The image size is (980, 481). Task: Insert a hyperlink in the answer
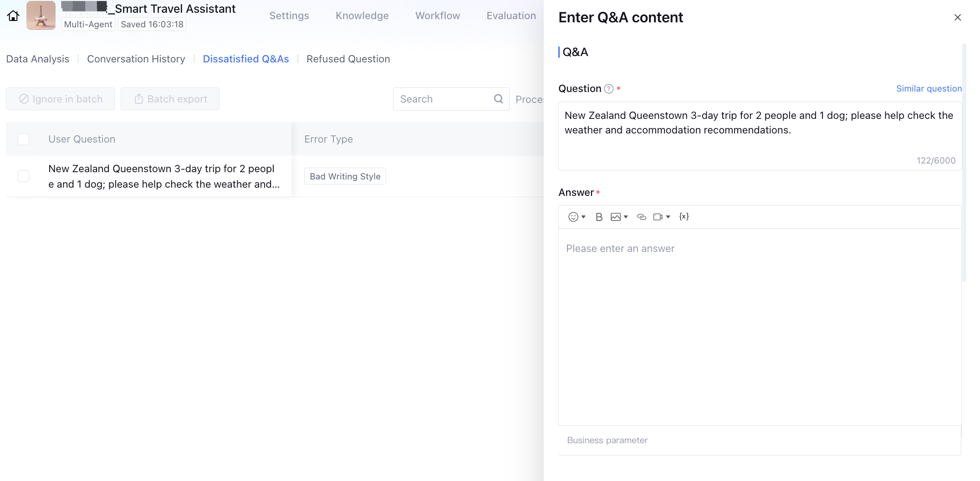641,217
